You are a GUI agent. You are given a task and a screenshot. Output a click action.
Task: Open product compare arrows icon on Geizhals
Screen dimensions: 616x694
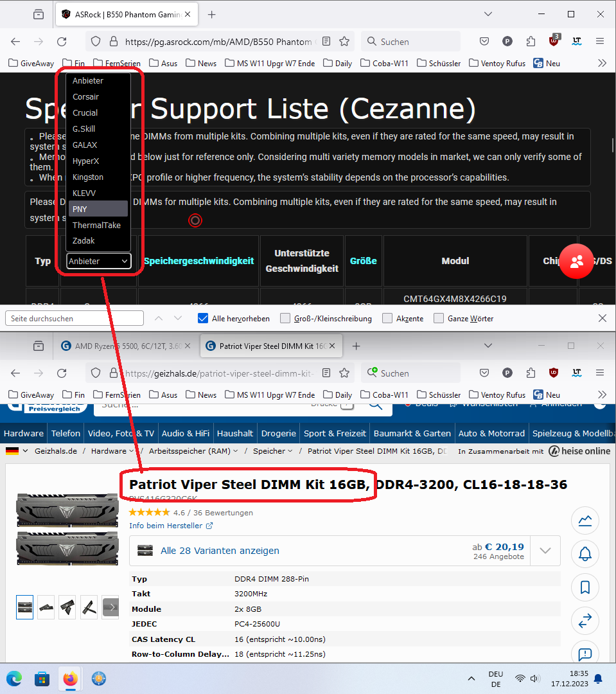pos(585,621)
